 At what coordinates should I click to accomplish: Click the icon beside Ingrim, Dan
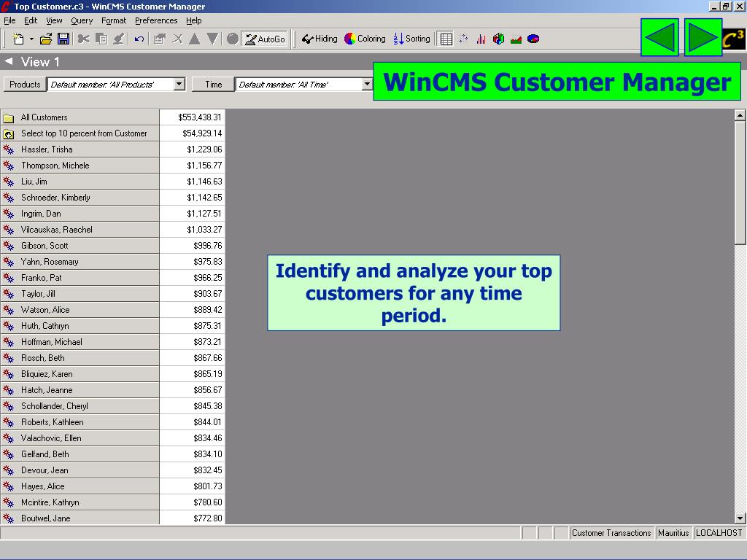pyautogui.click(x=9, y=214)
